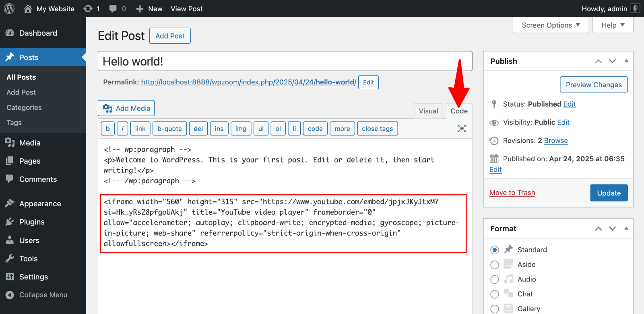Viewport: 644px width, 314px height.
Task: Move Format panel down
Action: pyautogui.click(x=612, y=228)
